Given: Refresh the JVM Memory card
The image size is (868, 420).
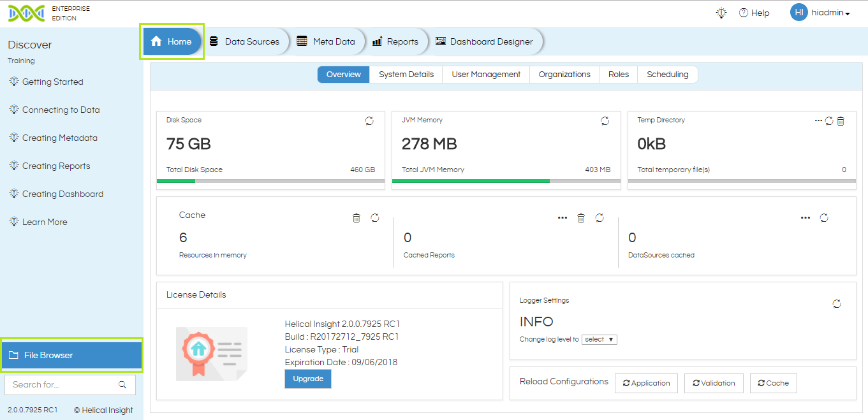Looking at the screenshot, I should pos(605,121).
